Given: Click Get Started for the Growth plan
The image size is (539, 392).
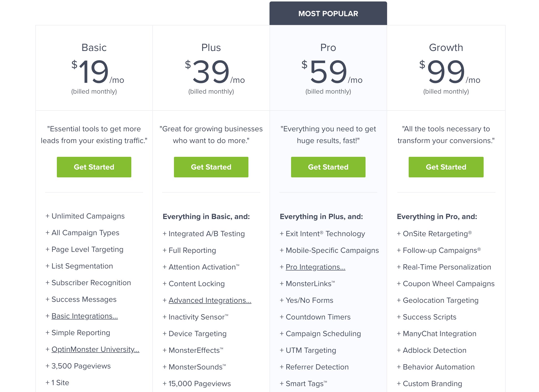Looking at the screenshot, I should tap(446, 167).
